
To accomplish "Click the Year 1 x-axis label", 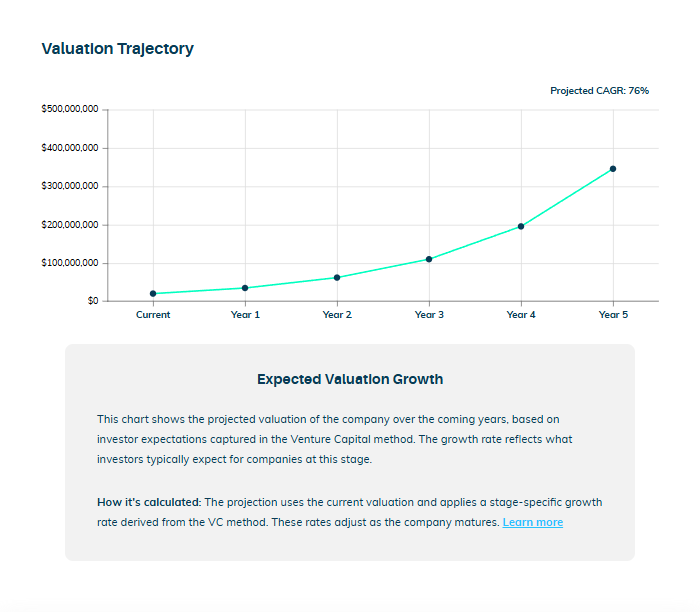I will click(245, 315).
